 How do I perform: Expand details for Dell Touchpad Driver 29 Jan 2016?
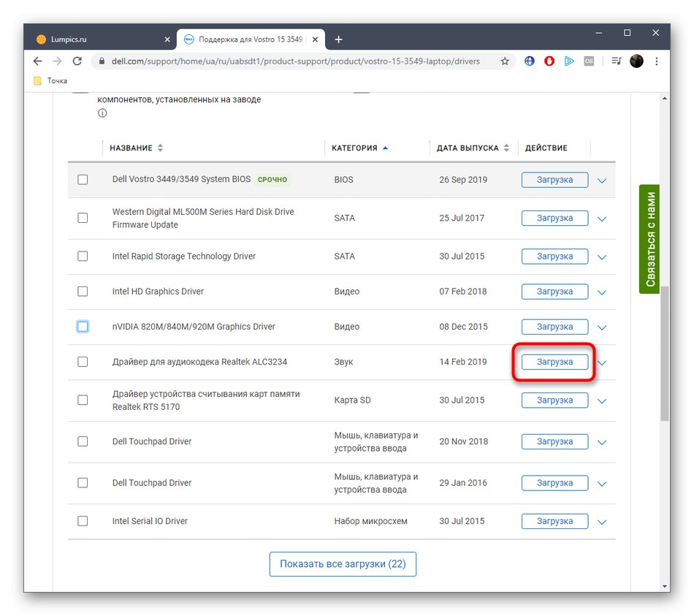pyautogui.click(x=602, y=484)
